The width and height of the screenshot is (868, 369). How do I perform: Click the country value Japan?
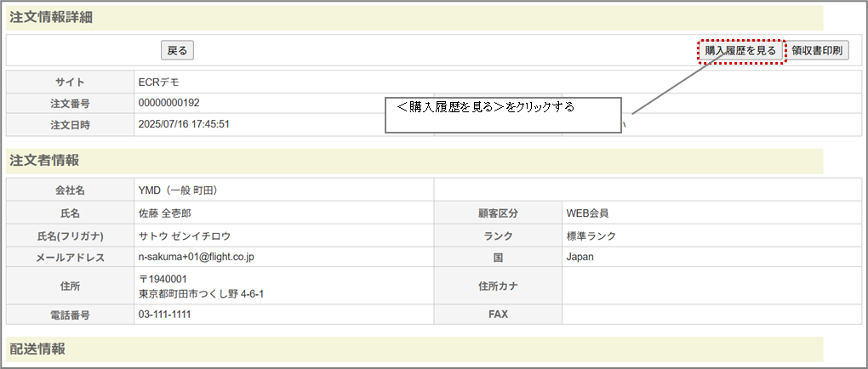[x=580, y=257]
